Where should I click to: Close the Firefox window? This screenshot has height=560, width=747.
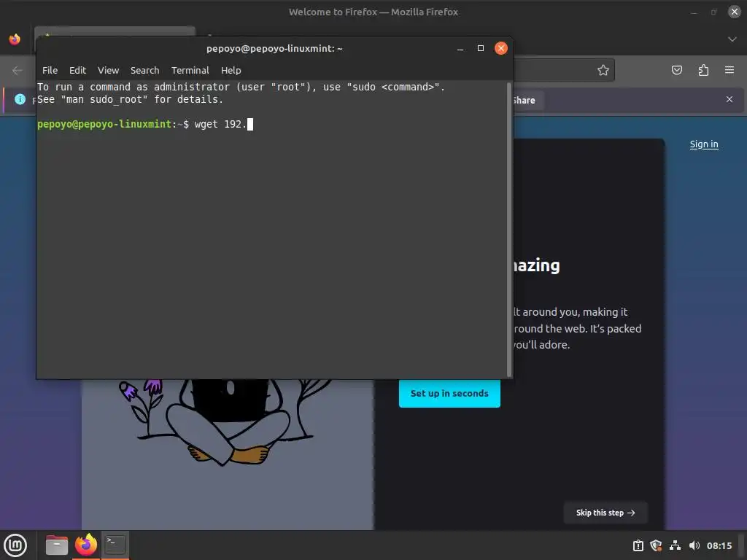coord(735,12)
